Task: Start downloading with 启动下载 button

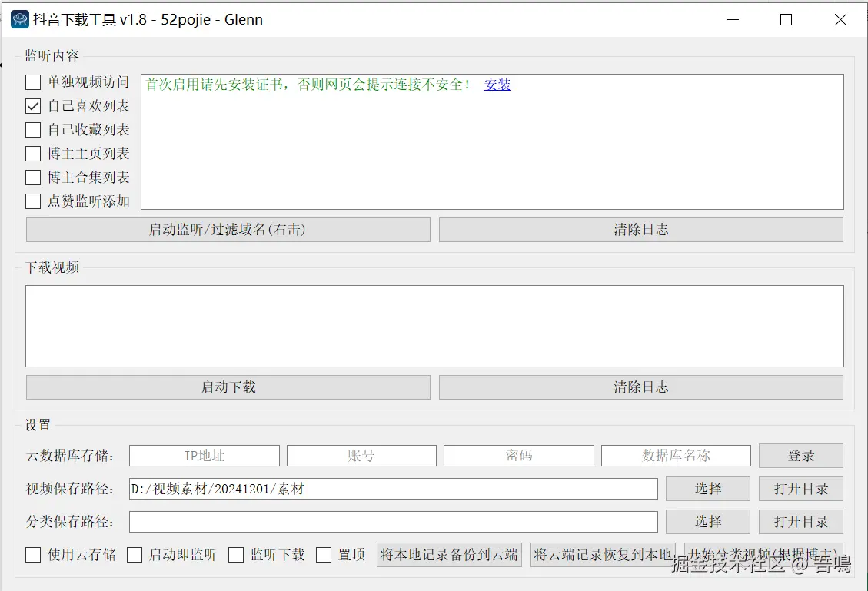Action: point(228,387)
